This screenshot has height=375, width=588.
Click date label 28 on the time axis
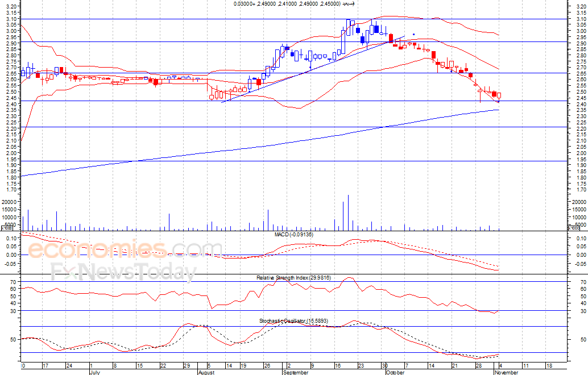pos(478,366)
